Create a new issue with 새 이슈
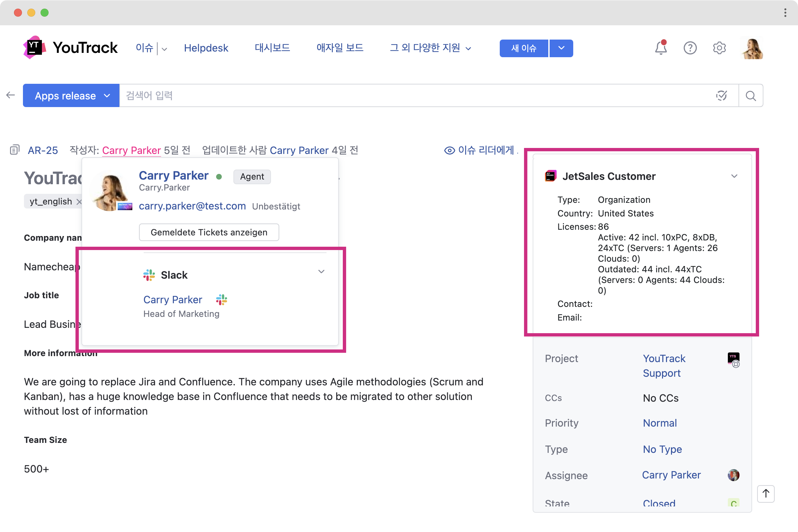The image size is (798, 532). [x=524, y=48]
